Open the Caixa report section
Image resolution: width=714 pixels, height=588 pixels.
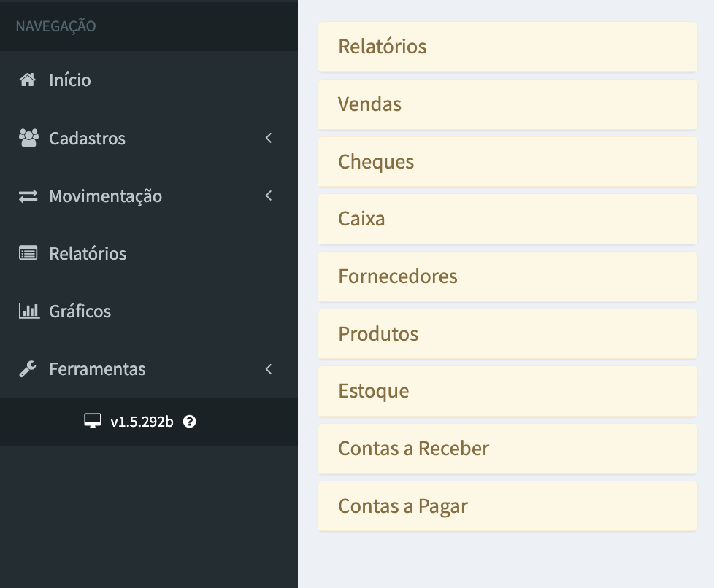pos(507,219)
